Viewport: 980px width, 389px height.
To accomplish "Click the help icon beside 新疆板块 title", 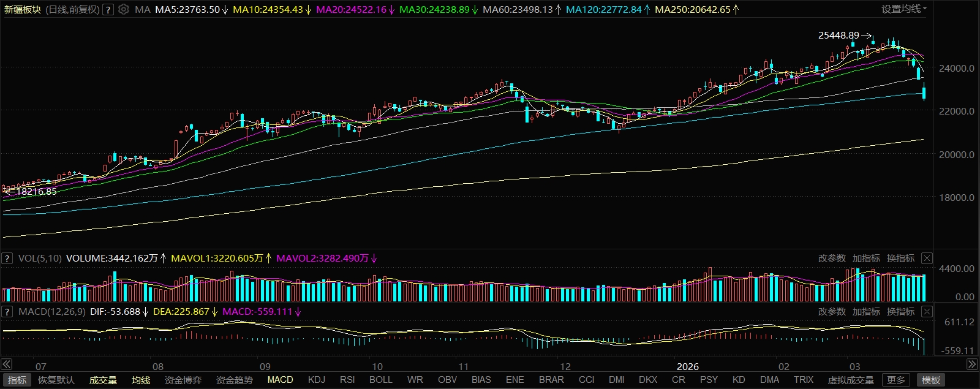I will coord(108,10).
